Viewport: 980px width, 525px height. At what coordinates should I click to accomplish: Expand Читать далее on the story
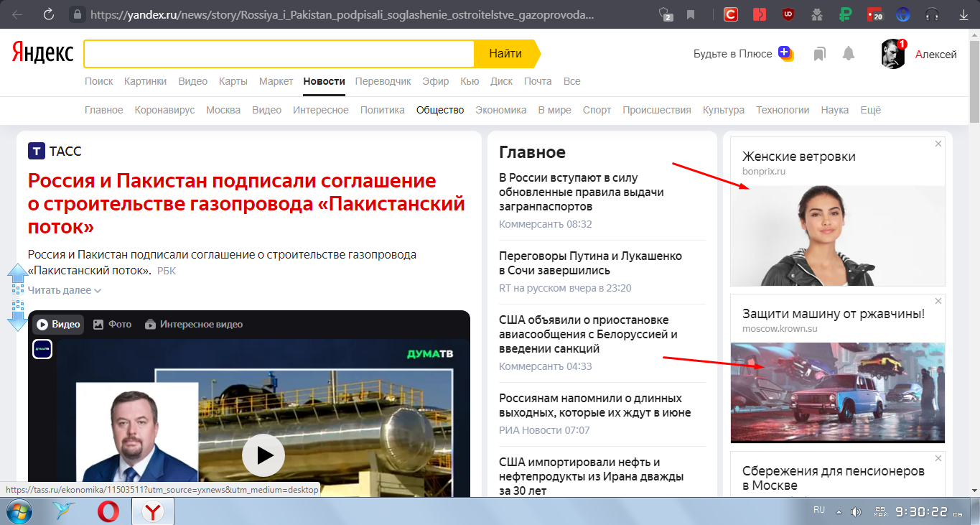[65, 290]
